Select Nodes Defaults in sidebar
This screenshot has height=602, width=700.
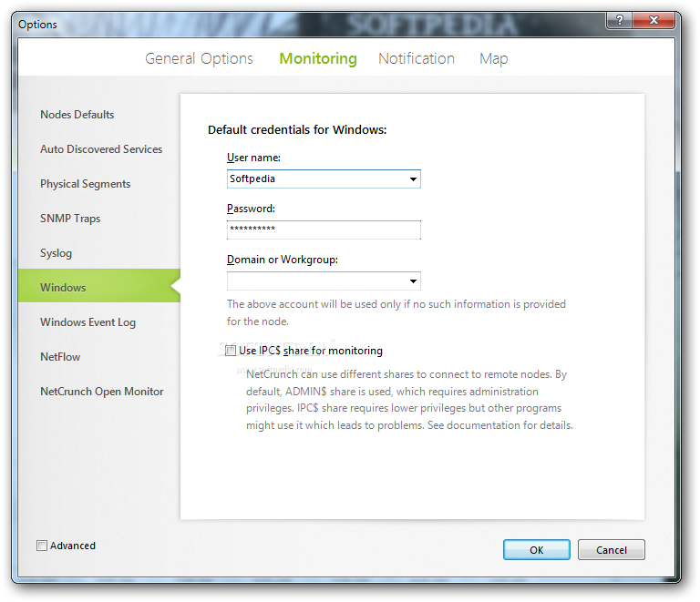(77, 115)
